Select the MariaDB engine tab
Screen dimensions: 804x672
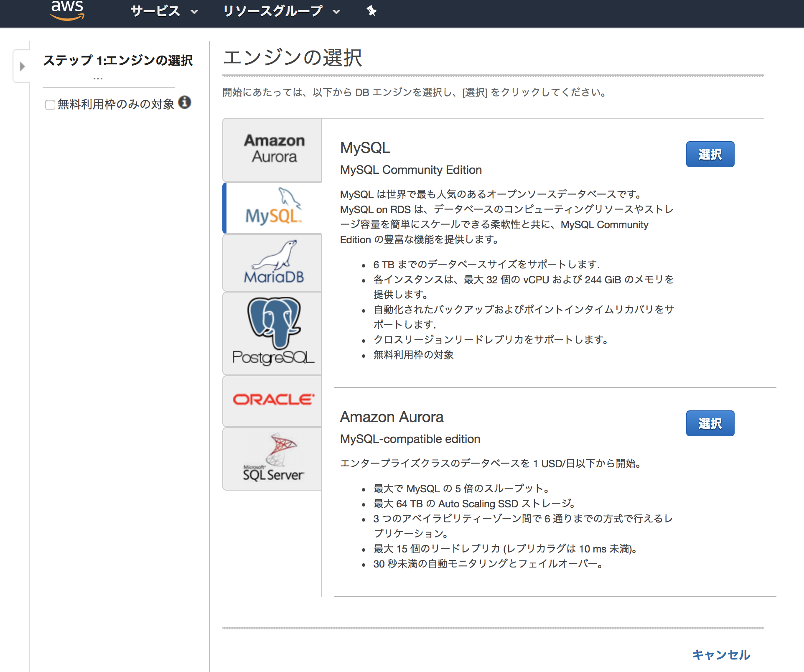coord(272,262)
